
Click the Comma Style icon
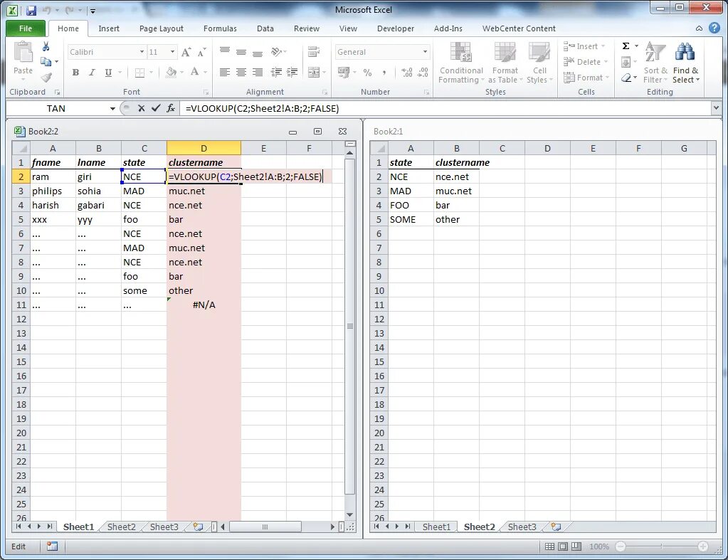tap(384, 73)
